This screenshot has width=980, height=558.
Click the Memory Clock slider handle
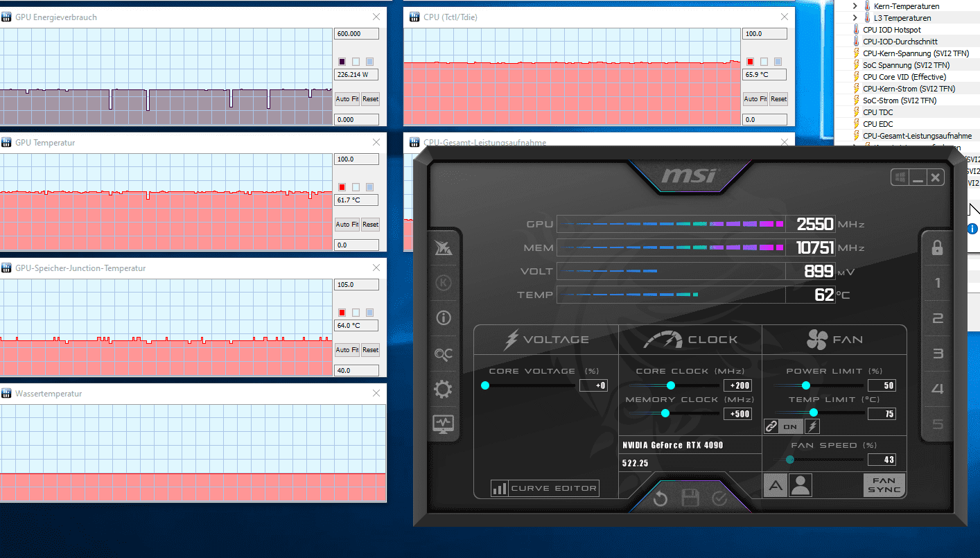pos(665,413)
